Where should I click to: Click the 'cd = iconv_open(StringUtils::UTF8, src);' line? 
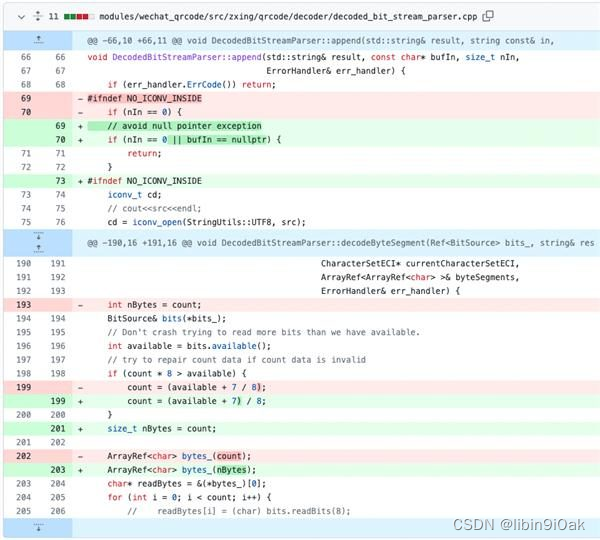click(x=206, y=222)
